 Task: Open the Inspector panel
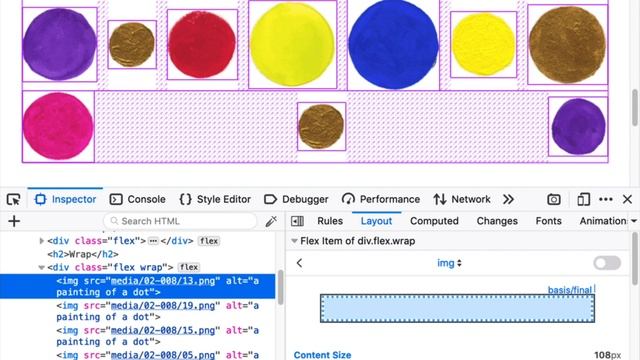(x=65, y=200)
